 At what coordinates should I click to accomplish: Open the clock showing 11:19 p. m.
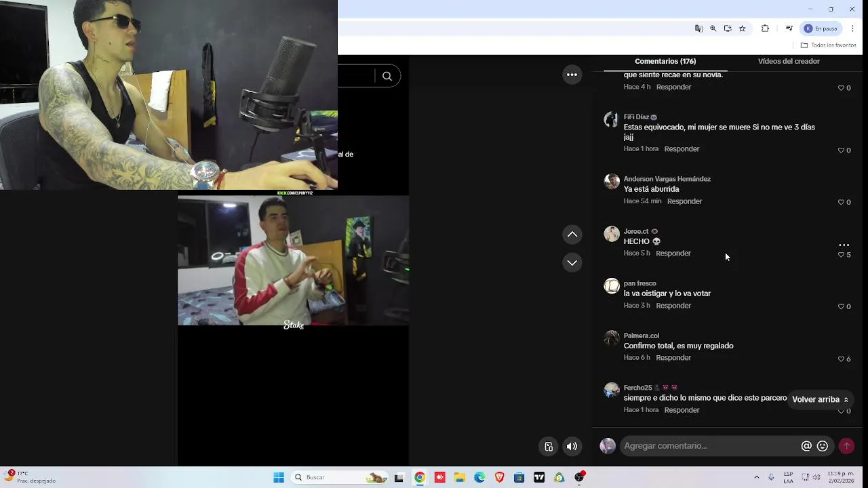point(841,477)
